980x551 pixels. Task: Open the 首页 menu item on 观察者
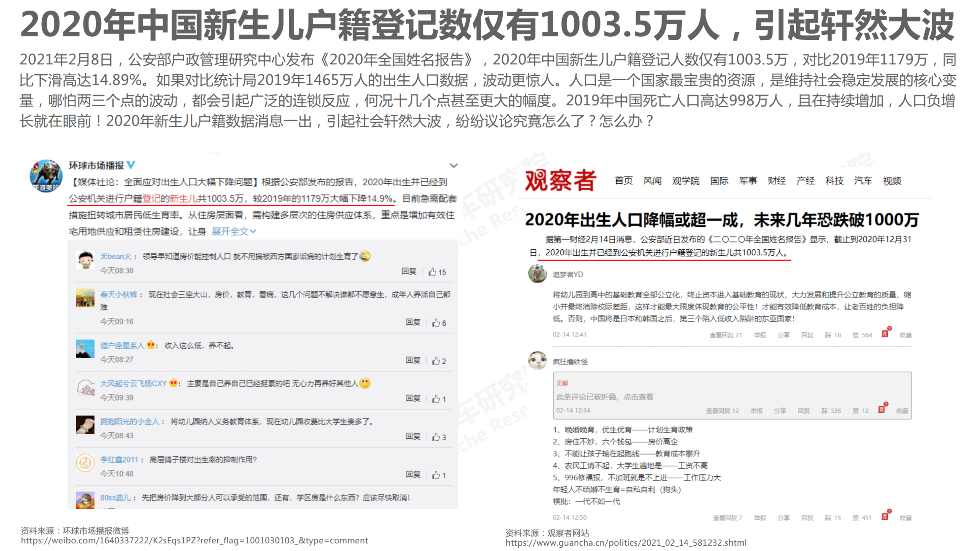625,180
